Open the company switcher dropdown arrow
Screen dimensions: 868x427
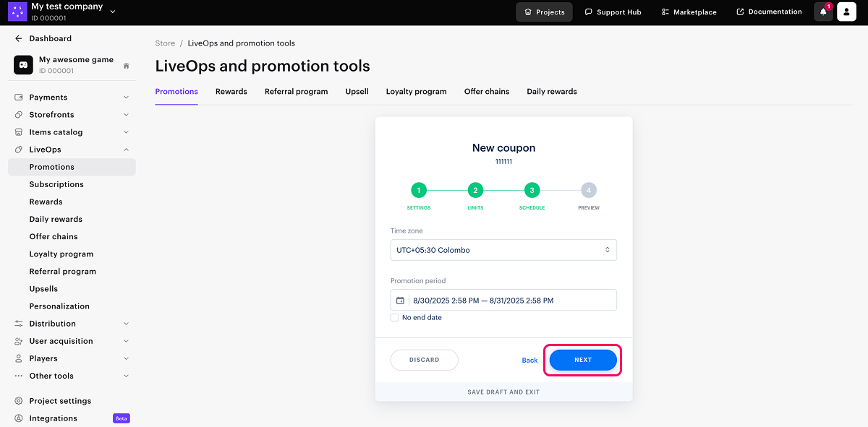pos(112,12)
